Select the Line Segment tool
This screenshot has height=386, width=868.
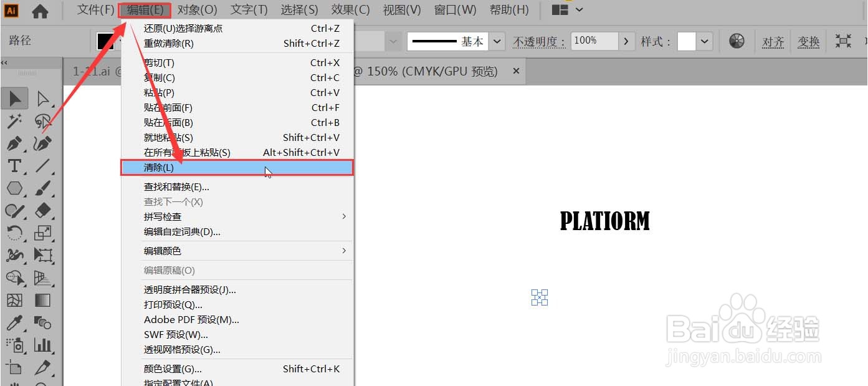[42, 166]
